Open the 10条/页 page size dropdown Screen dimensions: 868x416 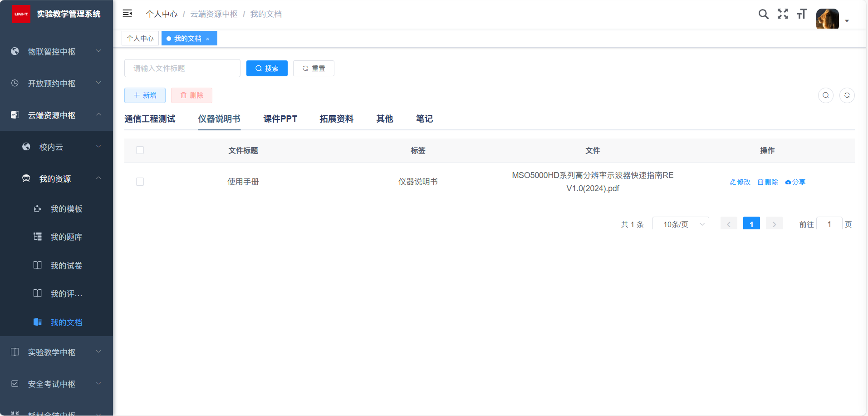click(x=680, y=224)
